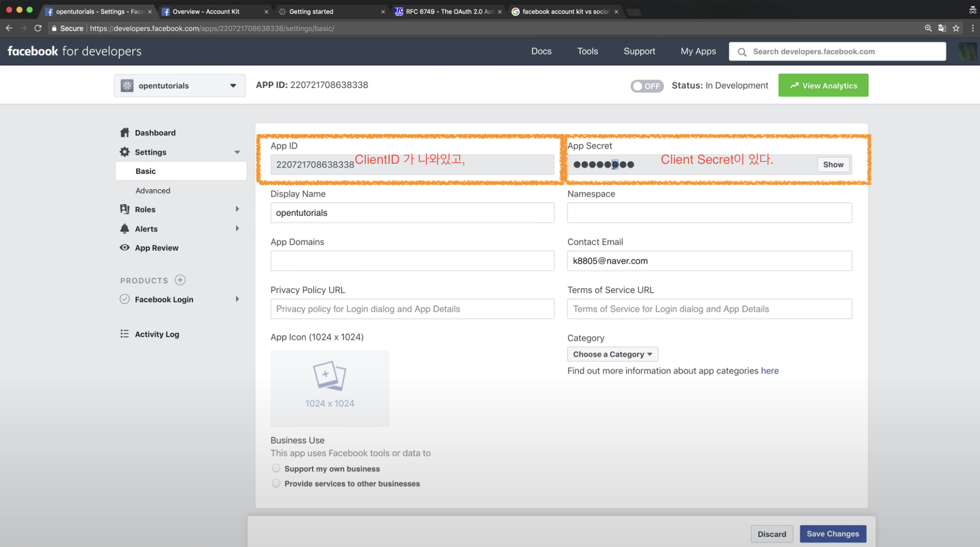Click the Contact Email input field
The width and height of the screenshot is (980, 547).
(709, 261)
